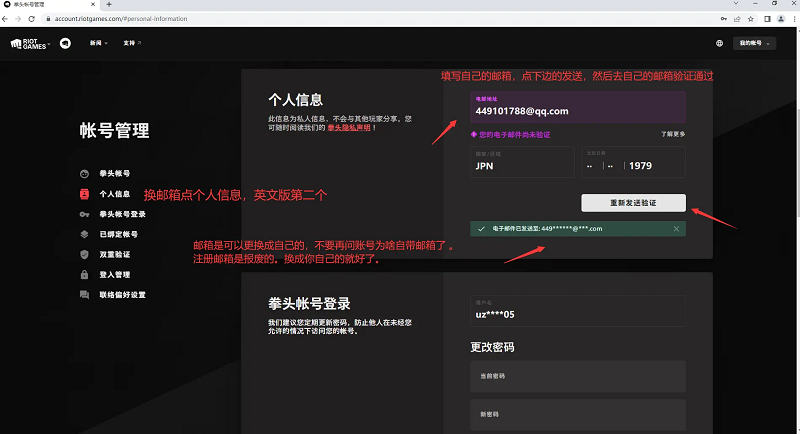800x434 pixels.
Task: Click the 拳头帐号 sidebar face icon
Action: 84,174
